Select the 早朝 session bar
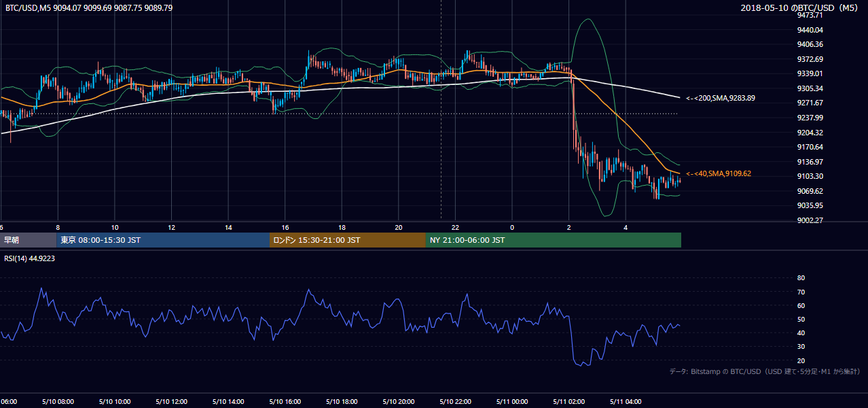868x408 pixels. [28, 240]
